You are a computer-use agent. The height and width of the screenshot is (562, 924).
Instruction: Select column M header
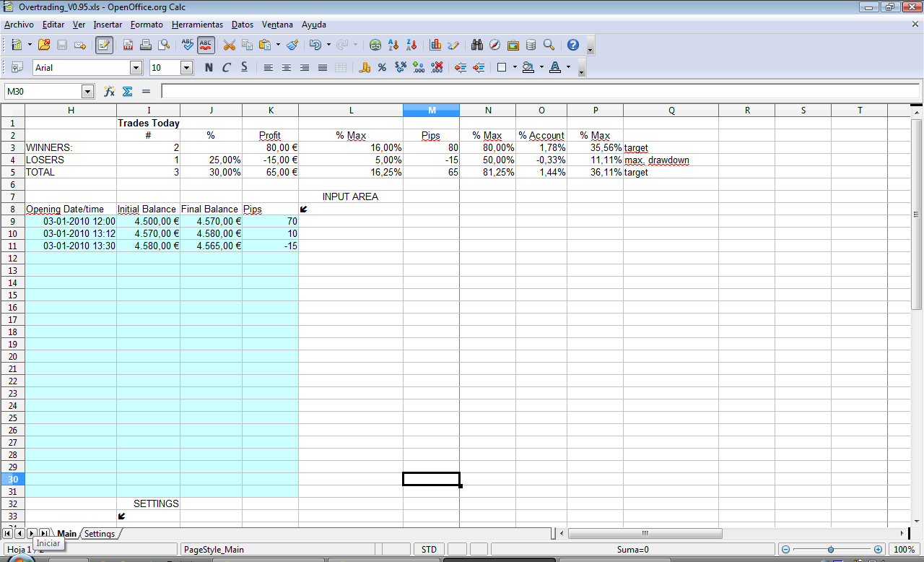[x=432, y=110]
